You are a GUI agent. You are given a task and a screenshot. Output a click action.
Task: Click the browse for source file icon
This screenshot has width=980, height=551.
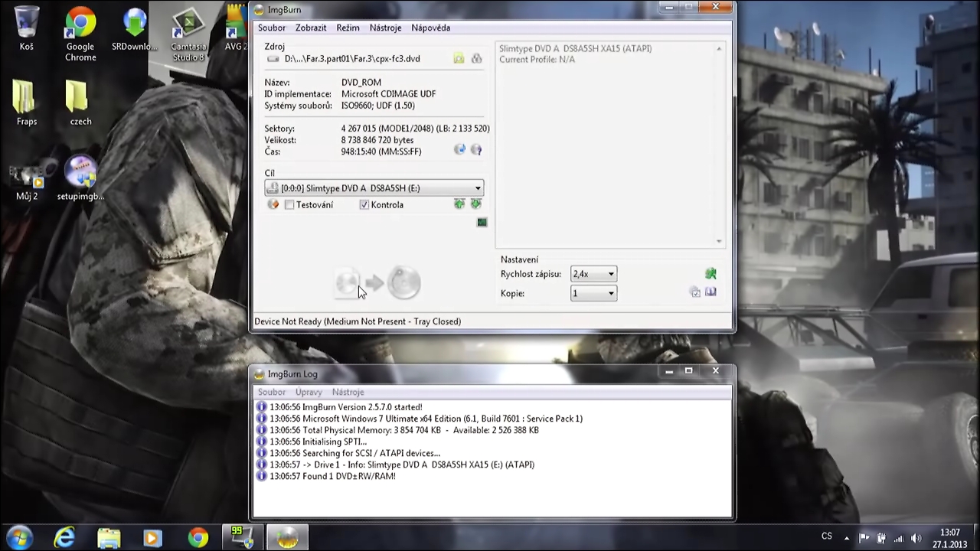(x=459, y=59)
